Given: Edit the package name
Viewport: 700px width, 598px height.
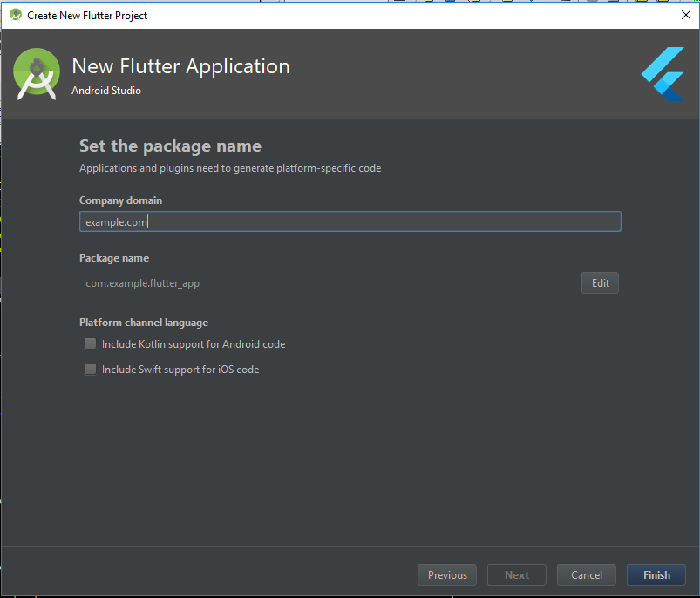Looking at the screenshot, I should (x=600, y=283).
